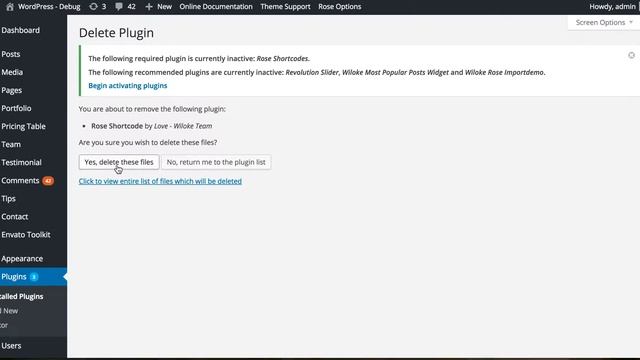The width and height of the screenshot is (640, 360).
Task: Click Wiloke Most Popular Posts Widget text
Action: click(395, 72)
